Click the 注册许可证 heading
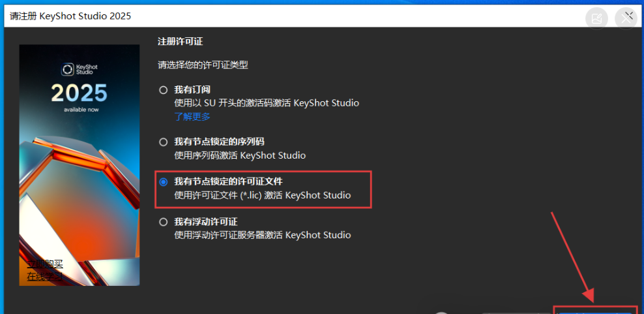The width and height of the screenshot is (644, 314). tap(181, 41)
